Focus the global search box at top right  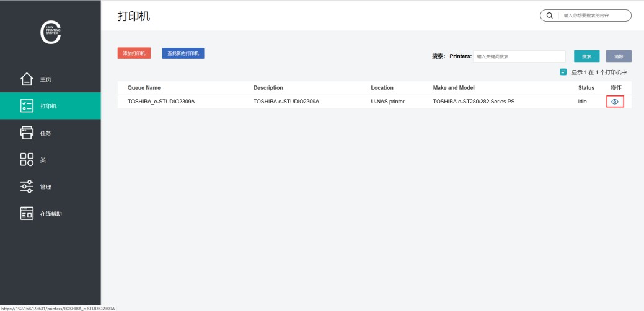[594, 15]
